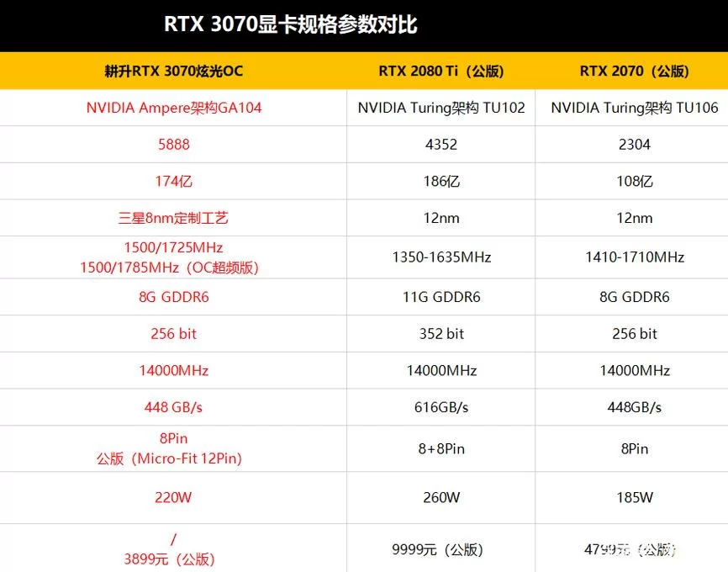Click the transistor count "174亿"
The width and height of the screenshot is (728, 572).
pyautogui.click(x=174, y=181)
